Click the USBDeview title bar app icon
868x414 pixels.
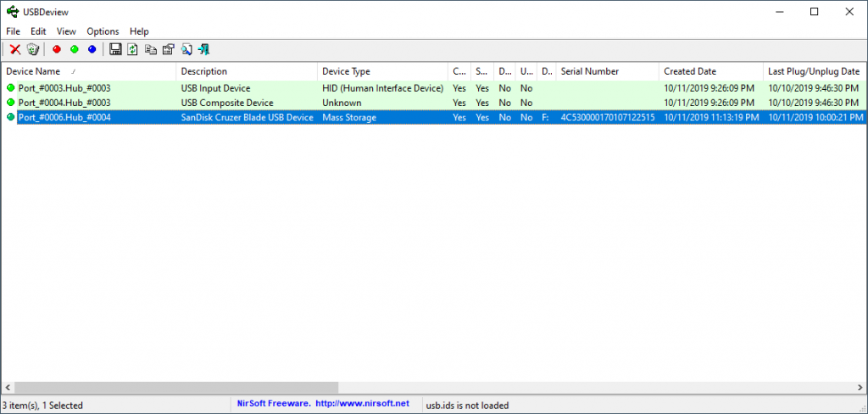pyautogui.click(x=13, y=12)
